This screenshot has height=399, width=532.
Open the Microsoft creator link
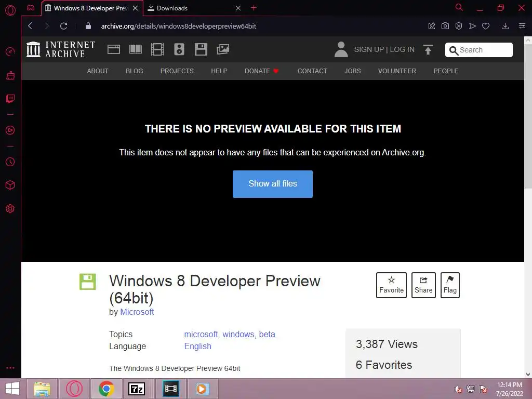[137, 312]
